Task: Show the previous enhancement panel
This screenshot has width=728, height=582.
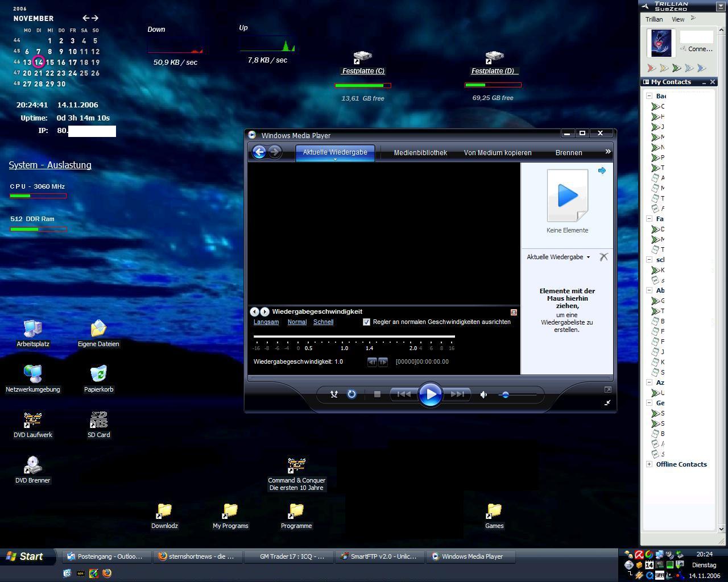Action: click(x=254, y=311)
